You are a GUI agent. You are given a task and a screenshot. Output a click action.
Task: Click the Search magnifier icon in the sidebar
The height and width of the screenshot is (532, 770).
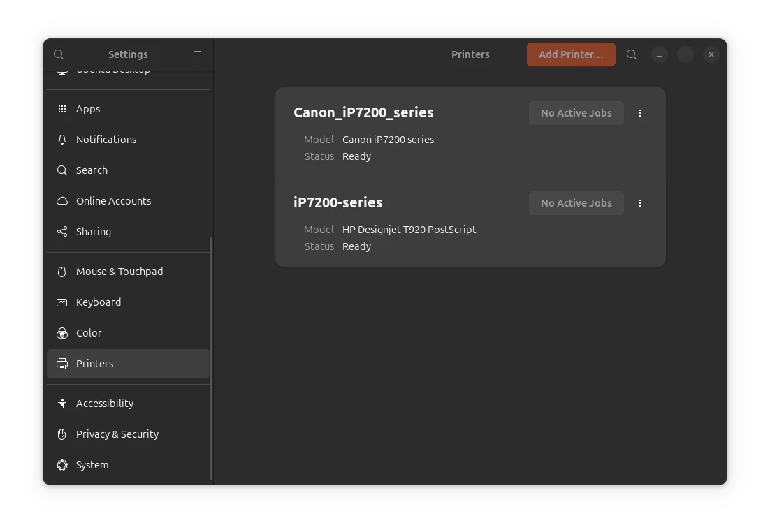point(62,170)
